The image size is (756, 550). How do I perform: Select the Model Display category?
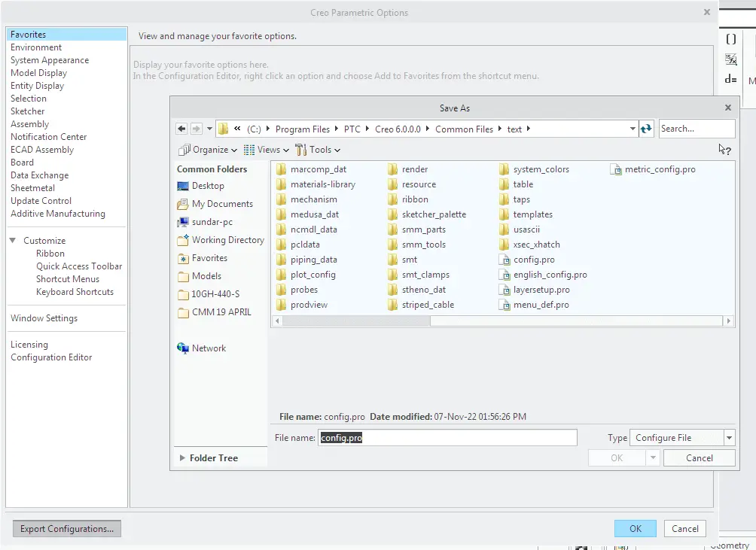pos(38,73)
